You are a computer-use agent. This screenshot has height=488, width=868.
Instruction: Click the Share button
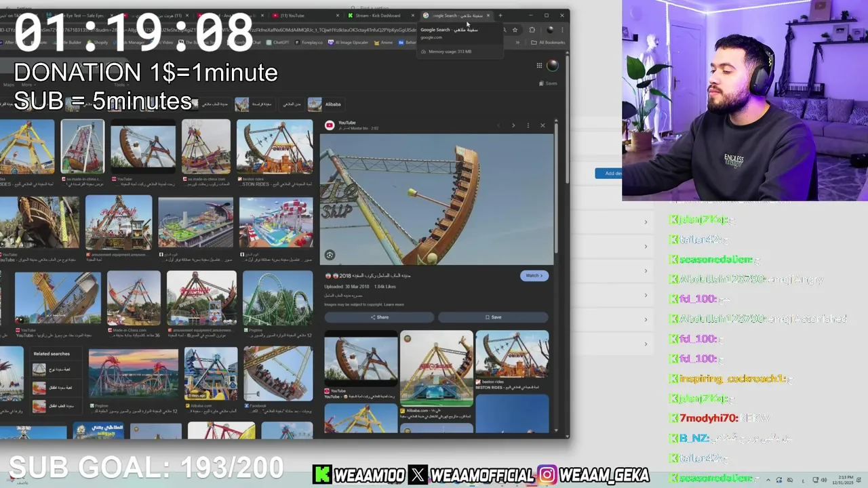click(x=379, y=317)
